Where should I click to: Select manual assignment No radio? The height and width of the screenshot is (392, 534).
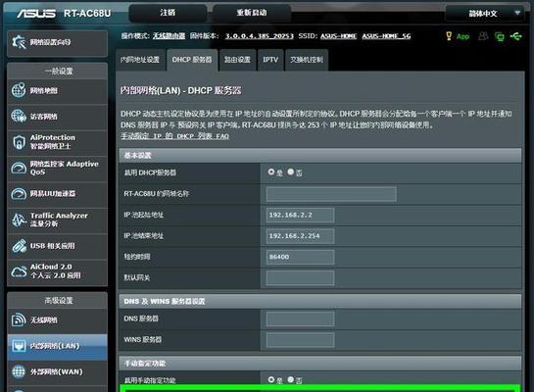pos(290,379)
